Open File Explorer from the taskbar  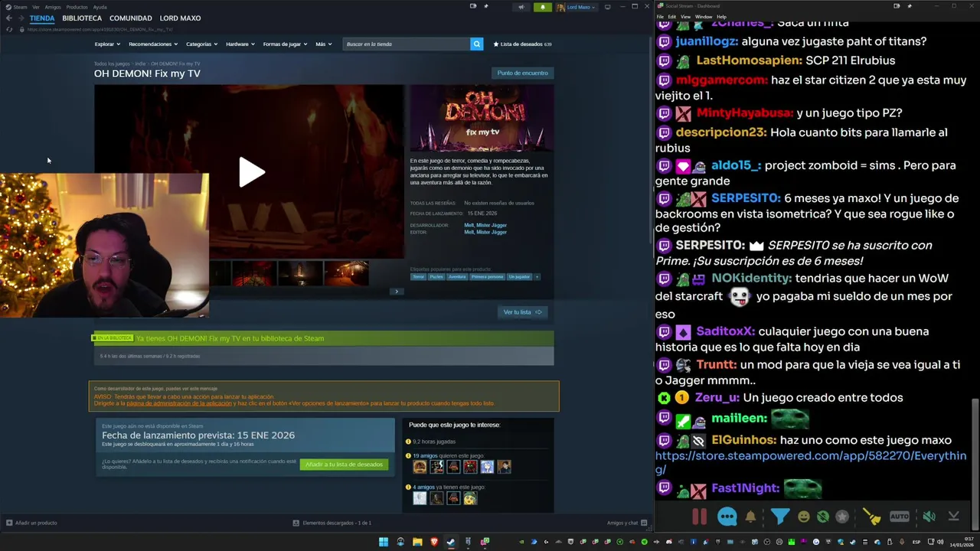point(417,542)
